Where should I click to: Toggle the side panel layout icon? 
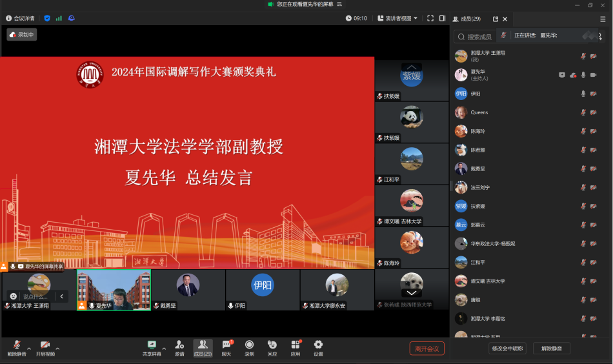coord(443,18)
